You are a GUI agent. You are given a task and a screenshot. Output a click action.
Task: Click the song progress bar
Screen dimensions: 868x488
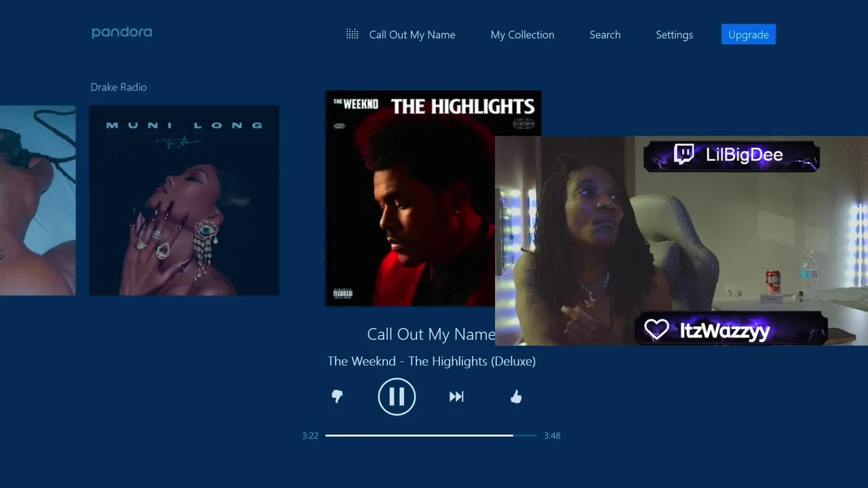click(431, 435)
